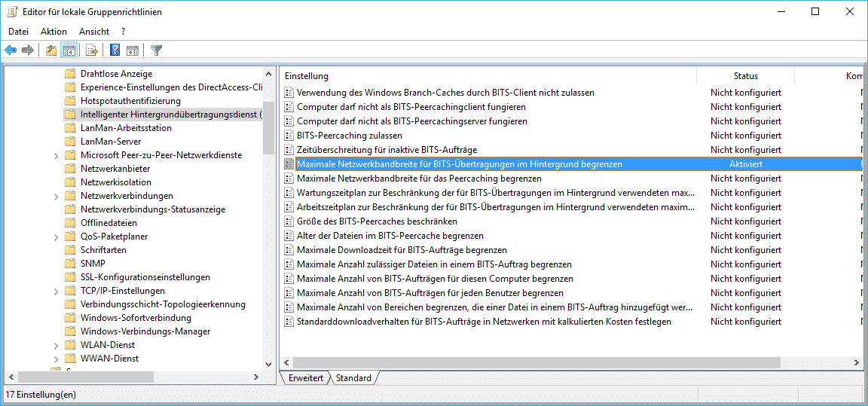The width and height of the screenshot is (868, 406).
Task: Click the Aktiviert status cell
Action: click(746, 164)
